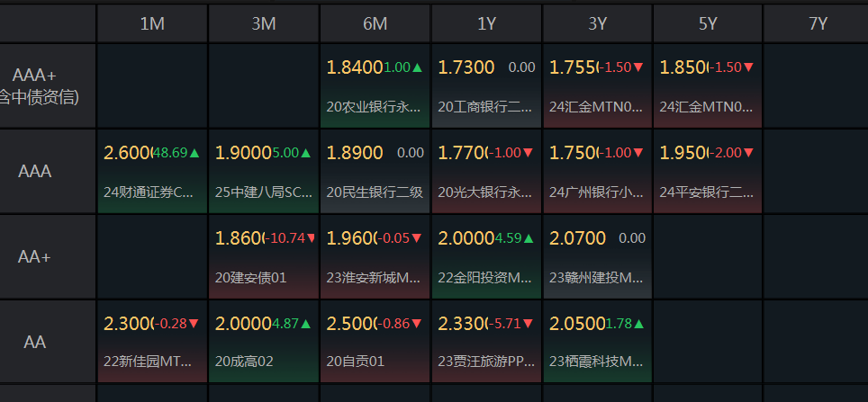
Task: Click the AA+ rating row label
Action: click(35, 257)
